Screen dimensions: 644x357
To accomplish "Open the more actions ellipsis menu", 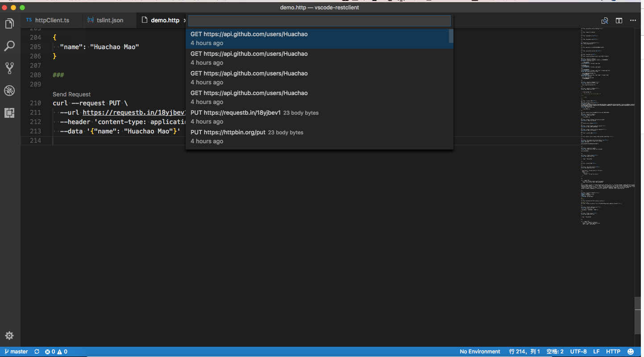I will [x=633, y=21].
